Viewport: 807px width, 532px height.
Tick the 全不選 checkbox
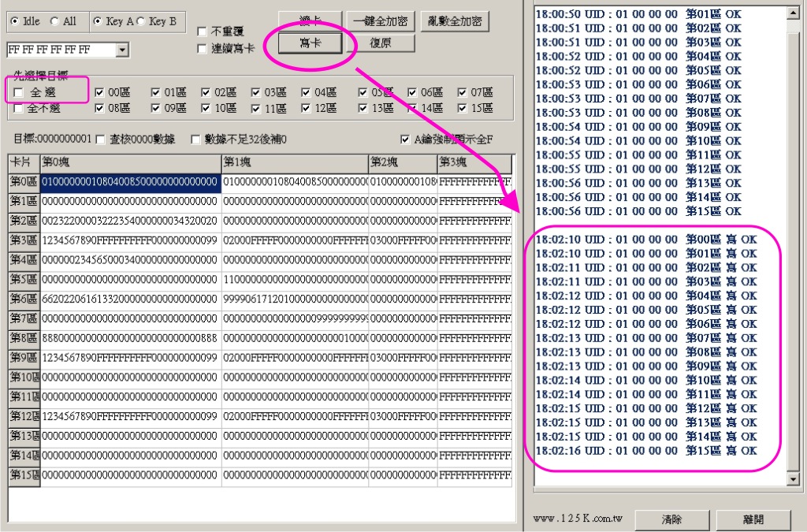click(x=19, y=108)
